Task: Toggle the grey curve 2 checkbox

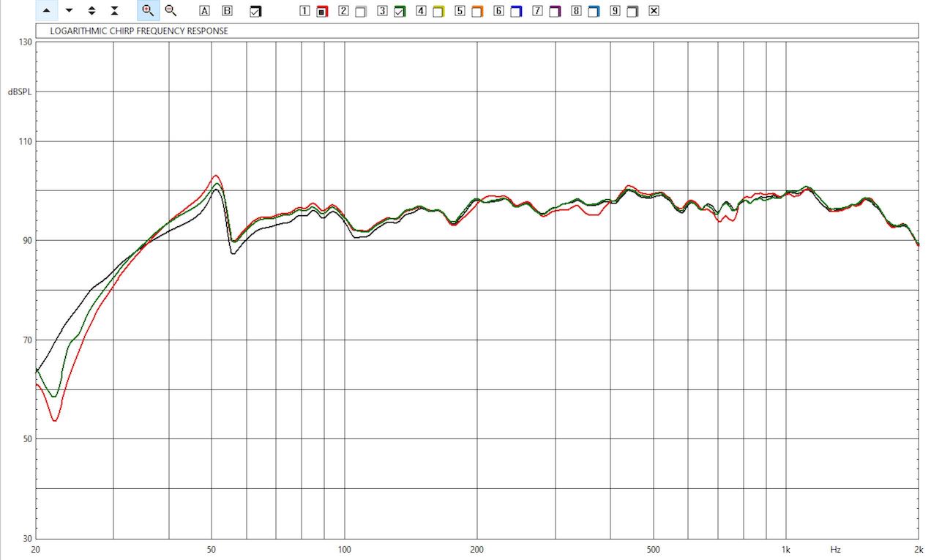Action: point(360,12)
